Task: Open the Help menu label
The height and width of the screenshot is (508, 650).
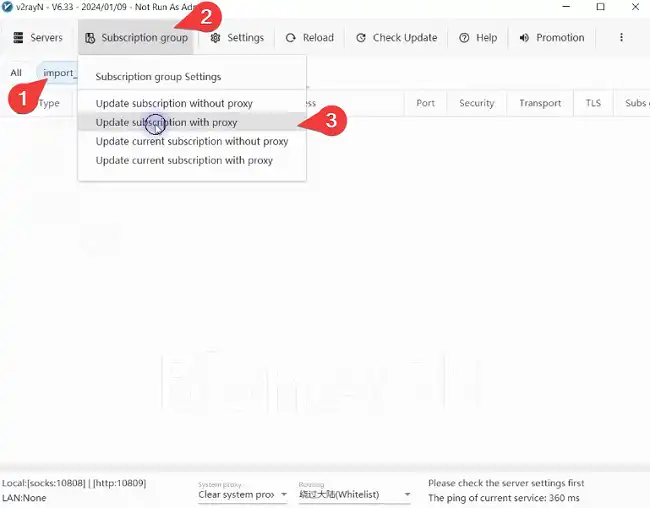Action: [486, 38]
